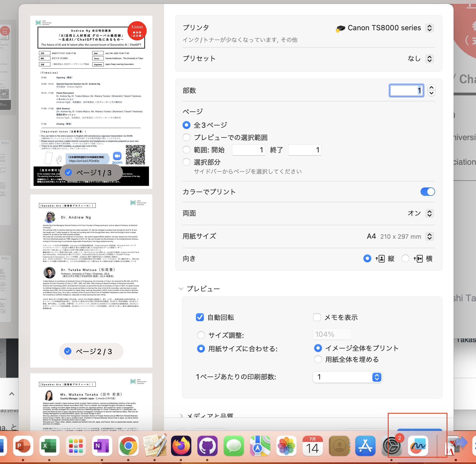Screen dimensions: 476x464
Task: Expand the メディアと品質 section
Action: 181,416
